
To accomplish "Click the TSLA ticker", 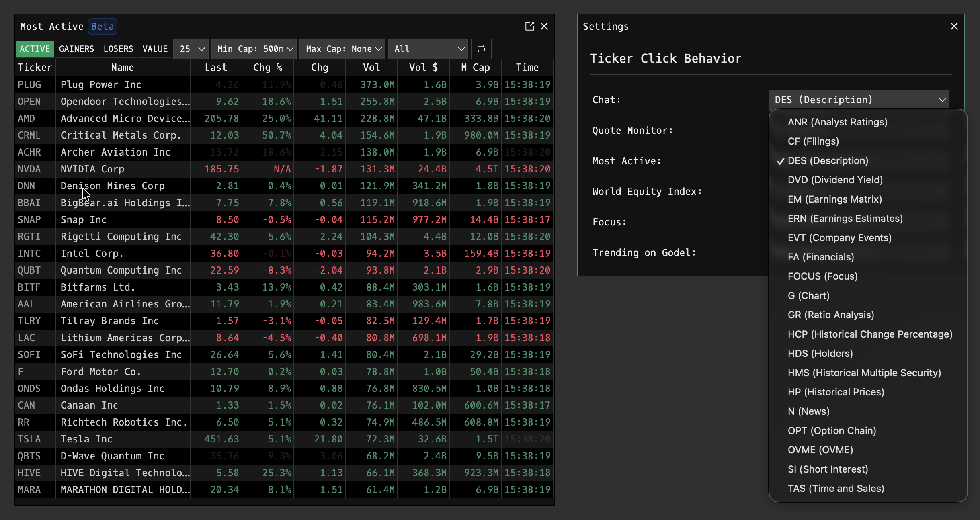I will (x=29, y=439).
